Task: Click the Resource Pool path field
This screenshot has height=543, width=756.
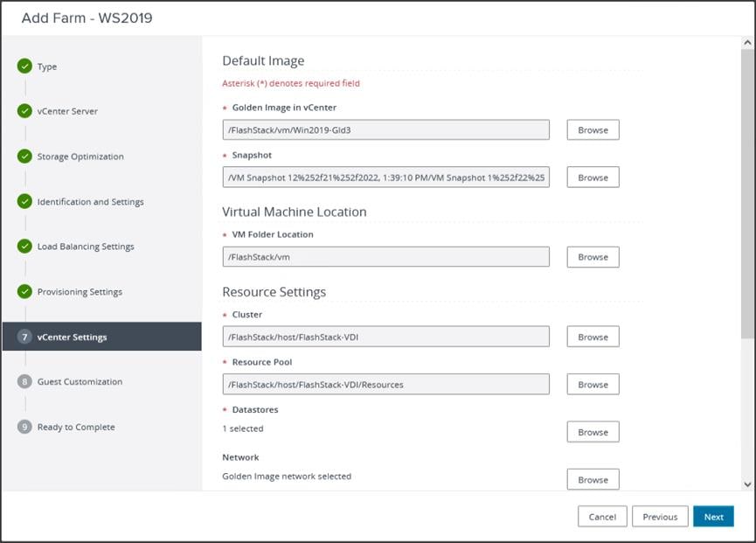Action: tap(386, 384)
